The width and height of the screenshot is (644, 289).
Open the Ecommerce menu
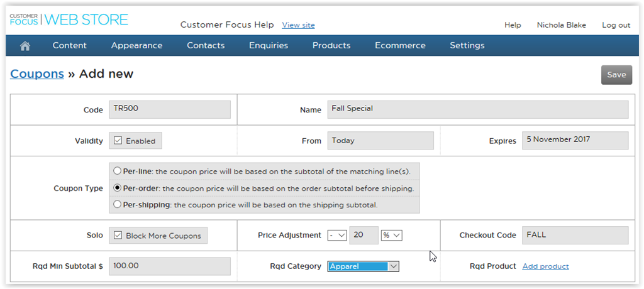(x=400, y=46)
